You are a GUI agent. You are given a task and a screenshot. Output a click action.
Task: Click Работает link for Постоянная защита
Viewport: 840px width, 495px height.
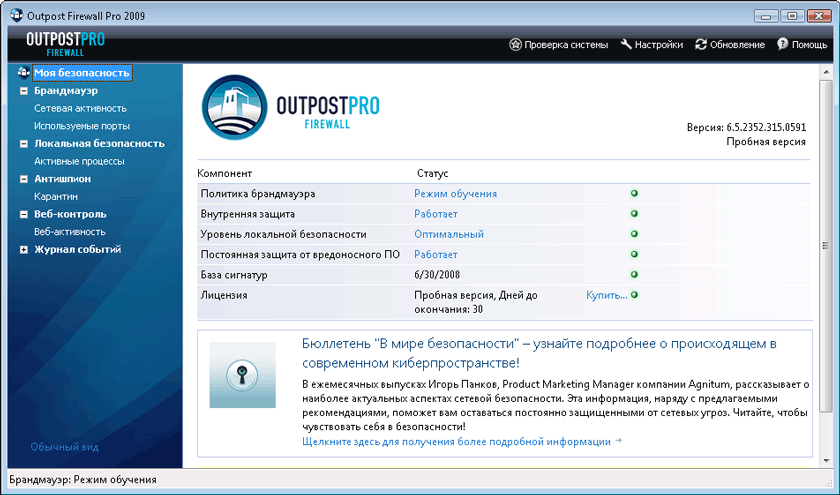pyautogui.click(x=436, y=255)
